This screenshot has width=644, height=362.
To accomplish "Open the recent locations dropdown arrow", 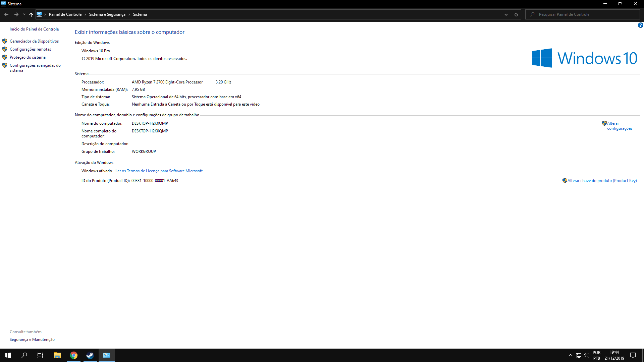I will [x=24, y=14].
